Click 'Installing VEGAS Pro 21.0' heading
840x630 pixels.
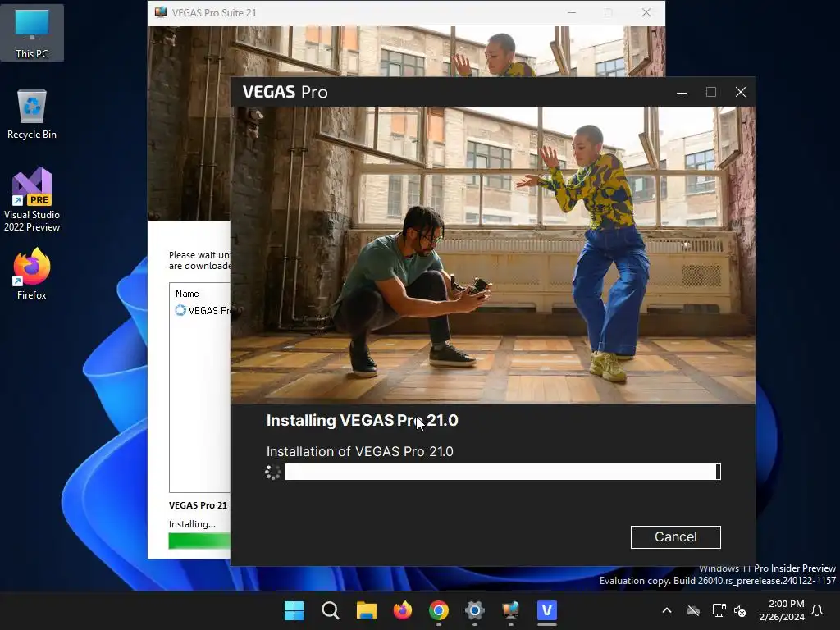(x=362, y=421)
